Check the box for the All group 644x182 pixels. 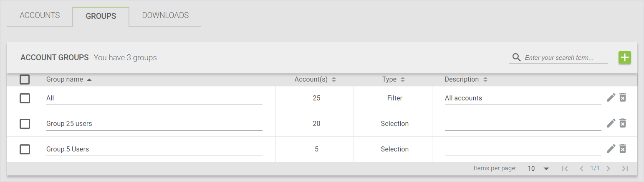point(25,98)
